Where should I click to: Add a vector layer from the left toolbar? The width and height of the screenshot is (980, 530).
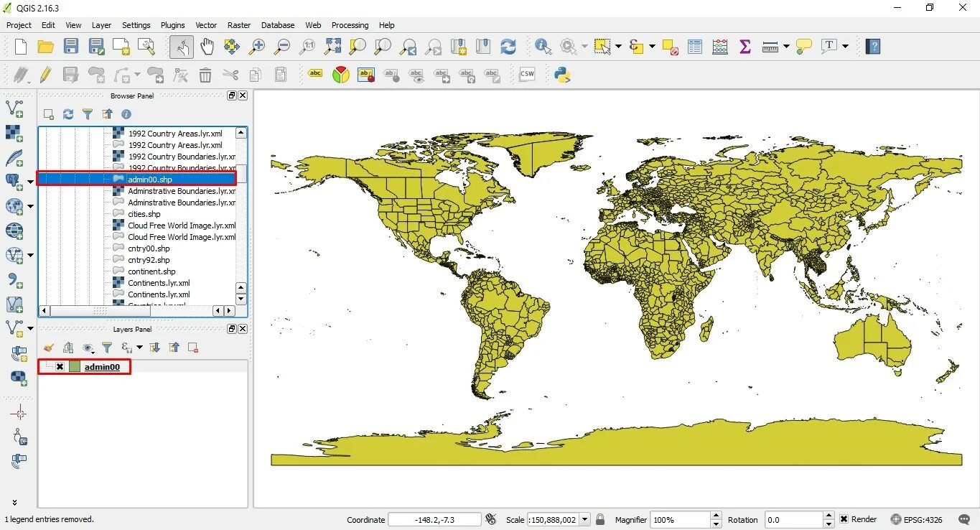(x=14, y=109)
